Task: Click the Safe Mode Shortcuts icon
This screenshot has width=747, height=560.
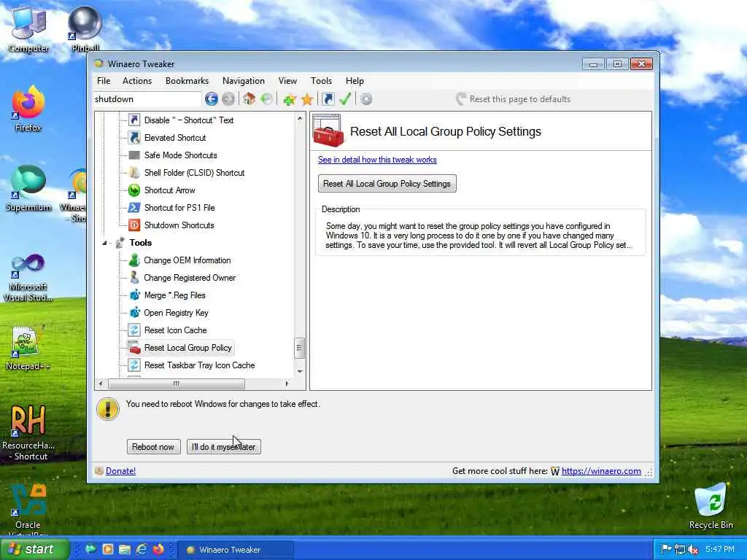Action: tap(134, 155)
